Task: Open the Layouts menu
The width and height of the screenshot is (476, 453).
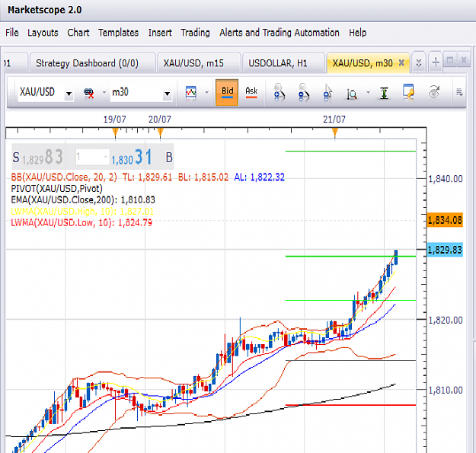Action: (x=43, y=33)
